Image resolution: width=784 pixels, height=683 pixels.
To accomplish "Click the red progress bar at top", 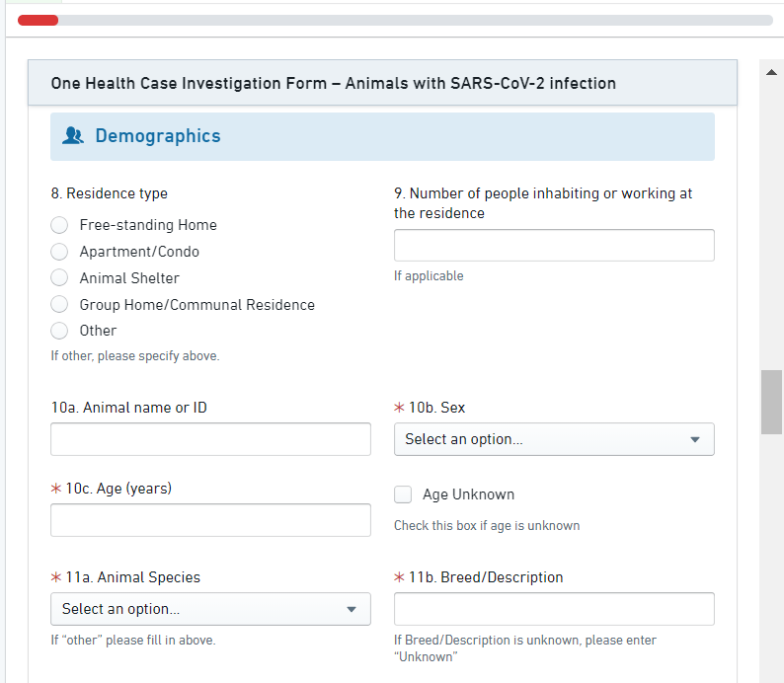I will [x=39, y=20].
